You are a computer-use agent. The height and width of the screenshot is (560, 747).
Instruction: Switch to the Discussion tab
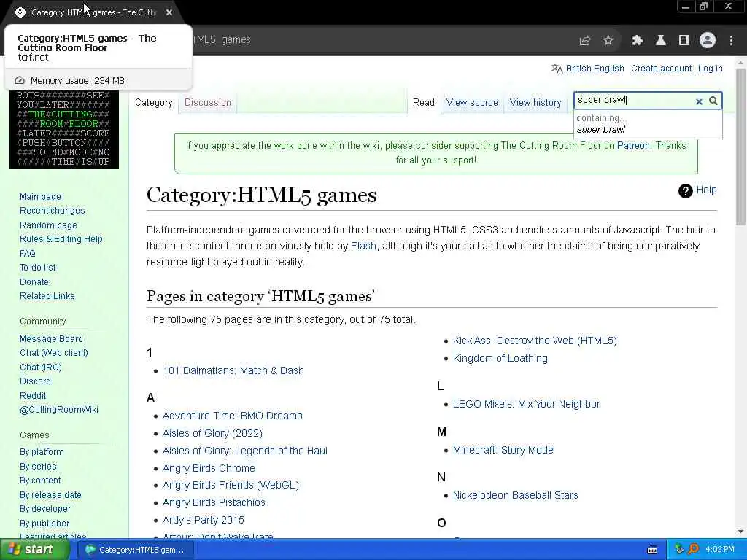(x=208, y=102)
